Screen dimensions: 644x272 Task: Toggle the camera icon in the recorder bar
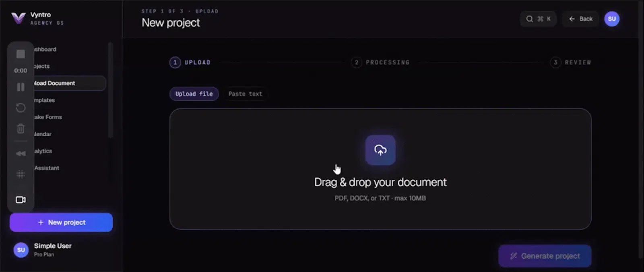point(21,200)
